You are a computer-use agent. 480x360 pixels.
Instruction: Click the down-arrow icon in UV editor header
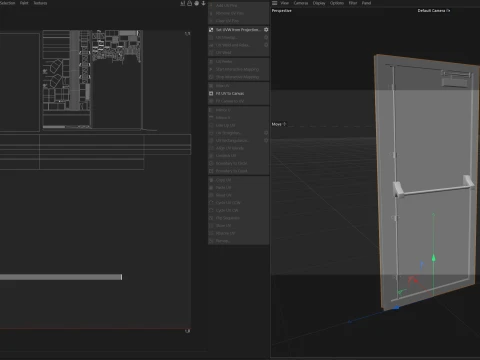[203, 3]
